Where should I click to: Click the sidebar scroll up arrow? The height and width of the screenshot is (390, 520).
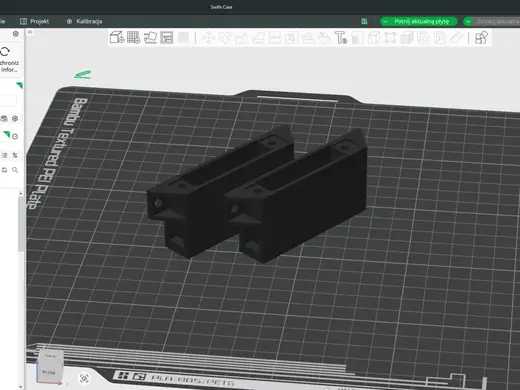[x=21, y=193]
